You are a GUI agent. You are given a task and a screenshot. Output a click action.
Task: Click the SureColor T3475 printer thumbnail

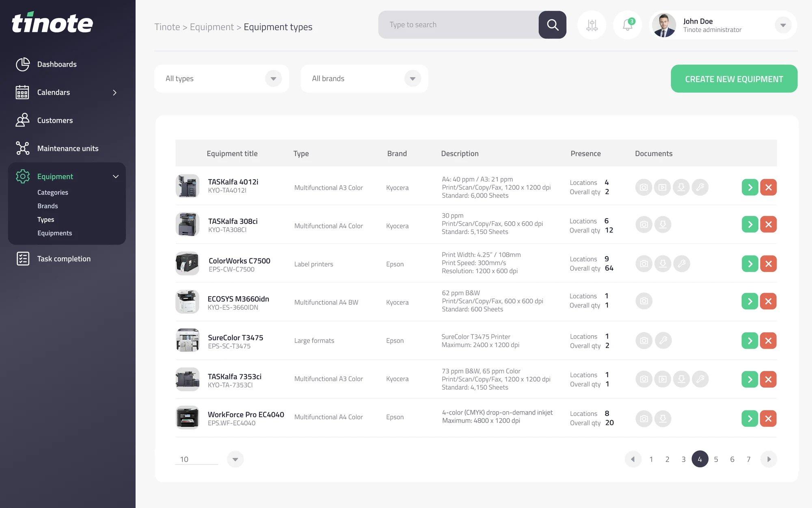187,340
